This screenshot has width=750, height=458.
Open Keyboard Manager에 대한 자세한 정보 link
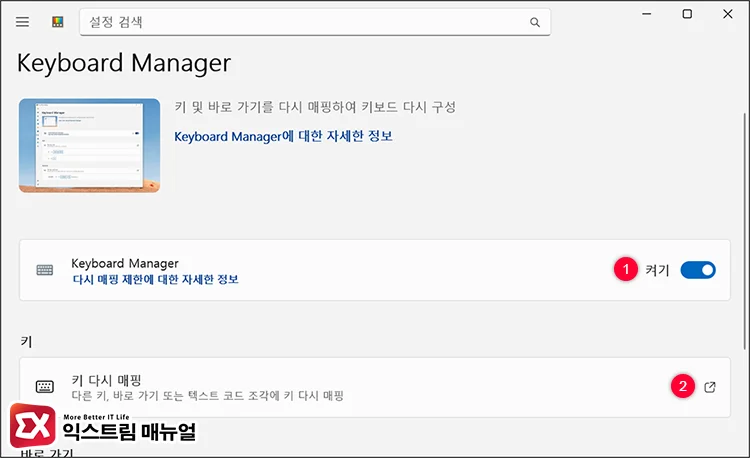coord(283,136)
